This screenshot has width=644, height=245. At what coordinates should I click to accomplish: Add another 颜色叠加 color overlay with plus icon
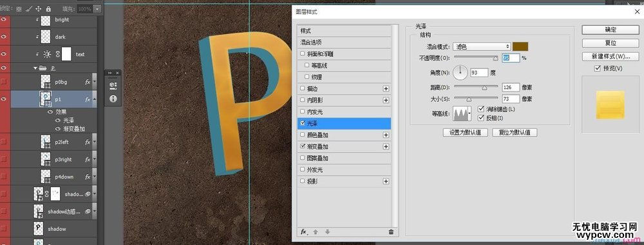point(386,135)
